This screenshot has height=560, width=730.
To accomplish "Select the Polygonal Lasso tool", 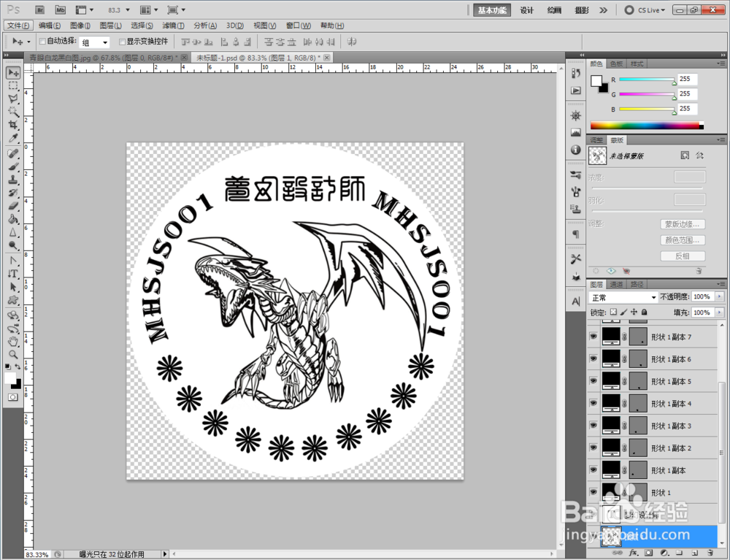I will click(13, 99).
